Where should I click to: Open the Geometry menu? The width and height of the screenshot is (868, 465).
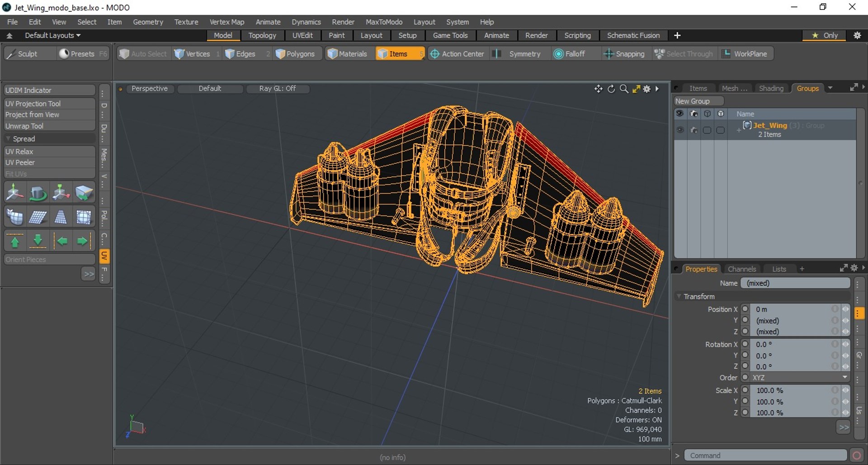pos(148,22)
